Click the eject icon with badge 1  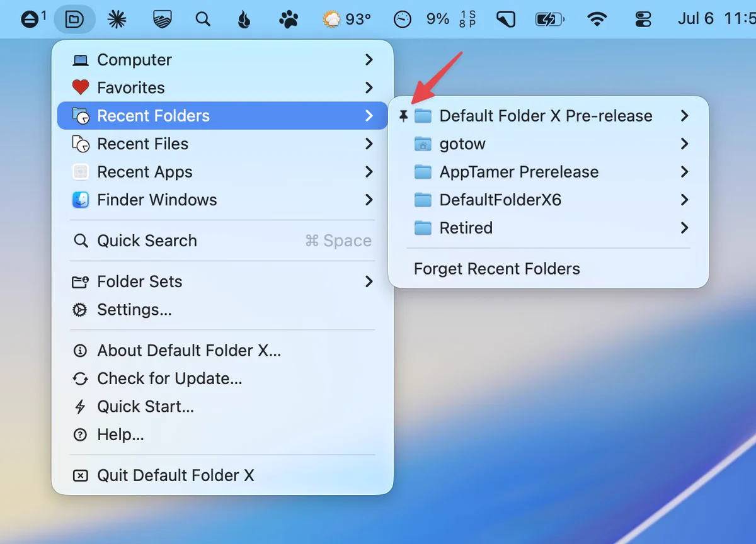click(33, 20)
